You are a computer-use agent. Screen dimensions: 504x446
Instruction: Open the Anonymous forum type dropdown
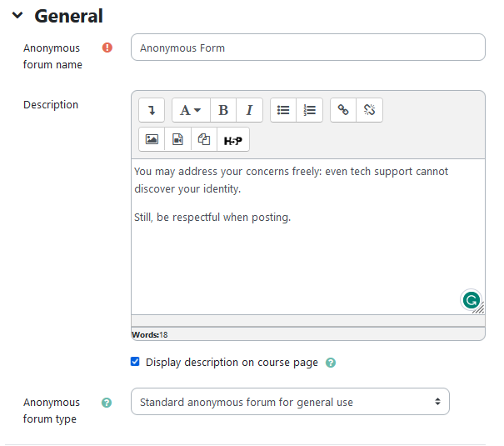pyautogui.click(x=290, y=402)
